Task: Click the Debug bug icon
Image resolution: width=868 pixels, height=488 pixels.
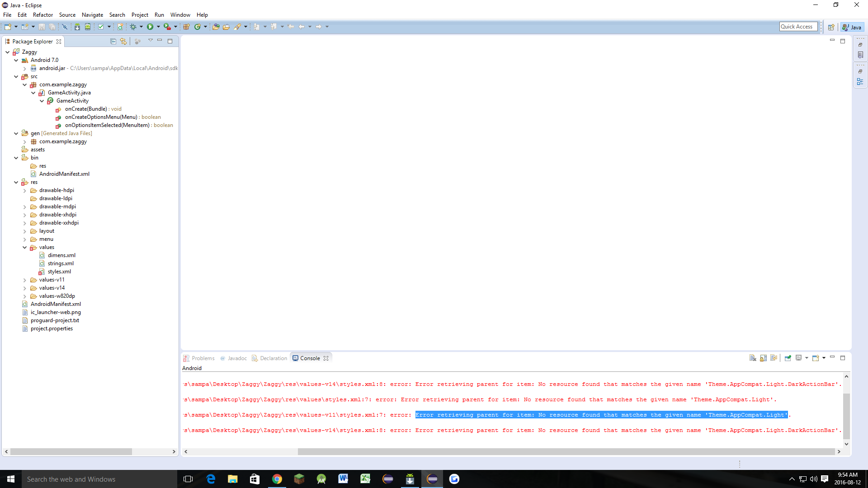Action: pyautogui.click(x=133, y=27)
